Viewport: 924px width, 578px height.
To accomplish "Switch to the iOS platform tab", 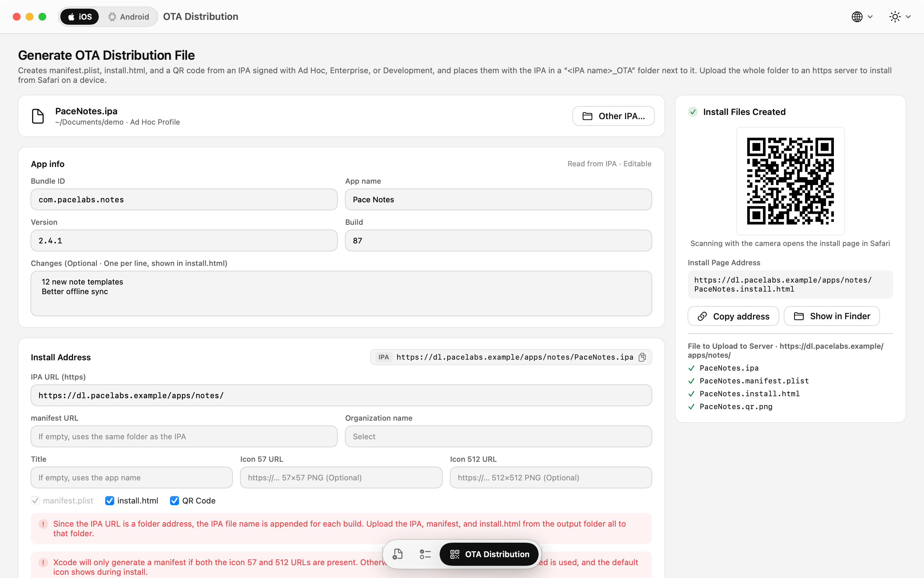I will click(x=80, y=17).
